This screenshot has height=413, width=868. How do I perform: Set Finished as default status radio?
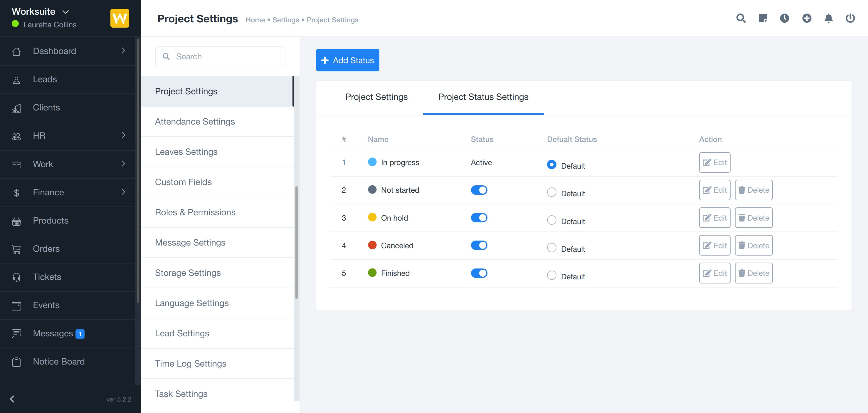[551, 275]
